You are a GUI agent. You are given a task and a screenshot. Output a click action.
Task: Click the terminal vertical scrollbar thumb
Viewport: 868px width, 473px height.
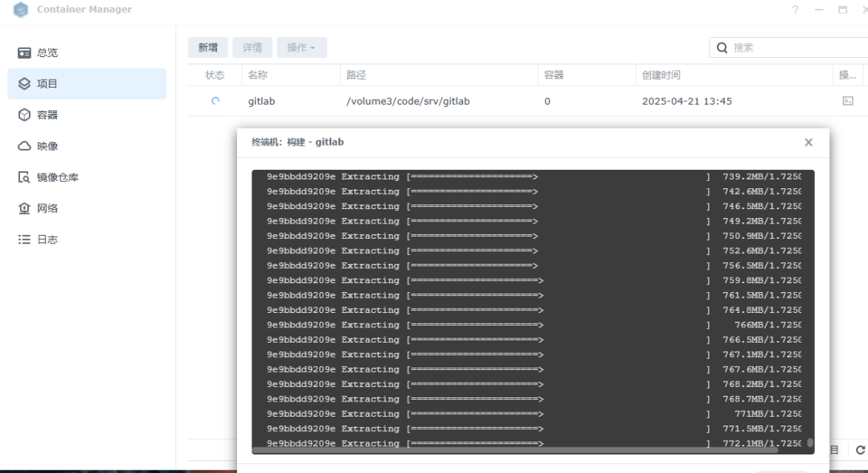(x=810, y=442)
